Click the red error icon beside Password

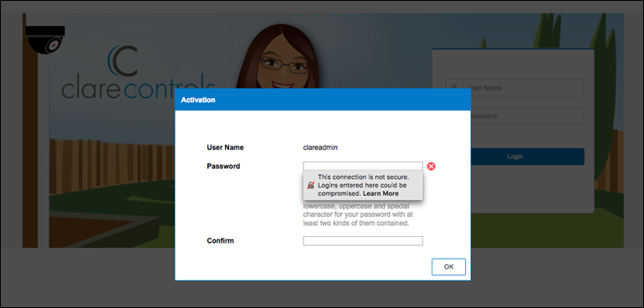point(431,166)
